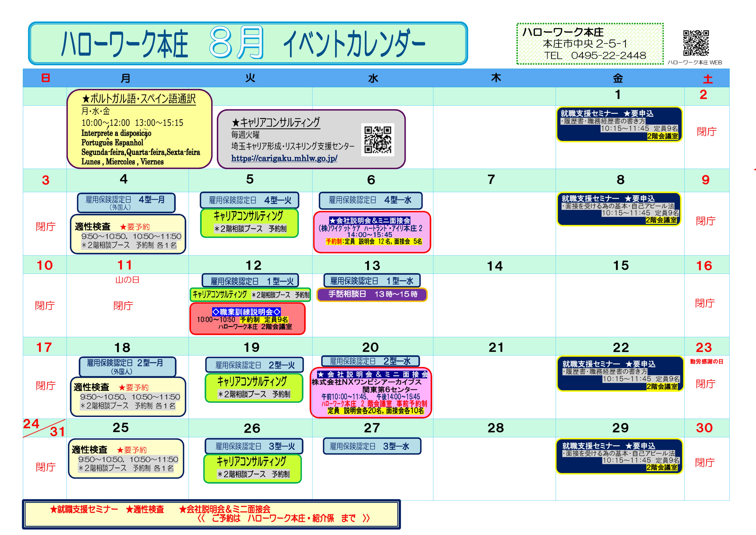Open the ◇職業訓練説明会◇ event
This screenshot has width=756, height=535.
(x=248, y=319)
